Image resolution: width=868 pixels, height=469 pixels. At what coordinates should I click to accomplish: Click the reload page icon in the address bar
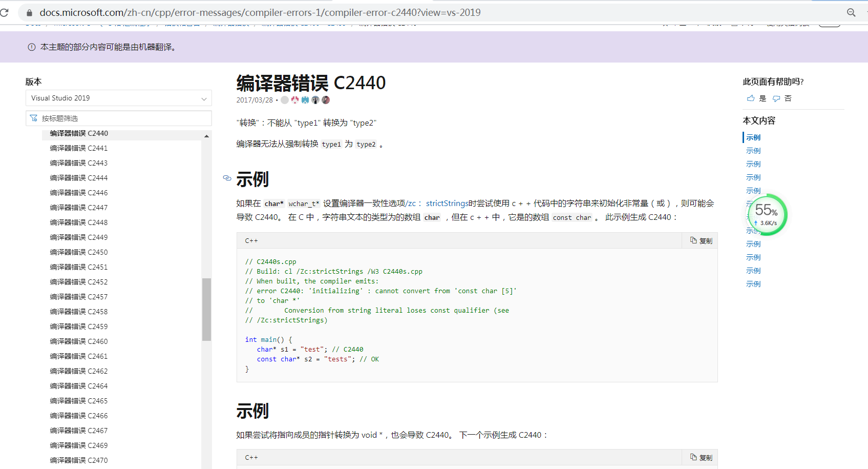5,12
